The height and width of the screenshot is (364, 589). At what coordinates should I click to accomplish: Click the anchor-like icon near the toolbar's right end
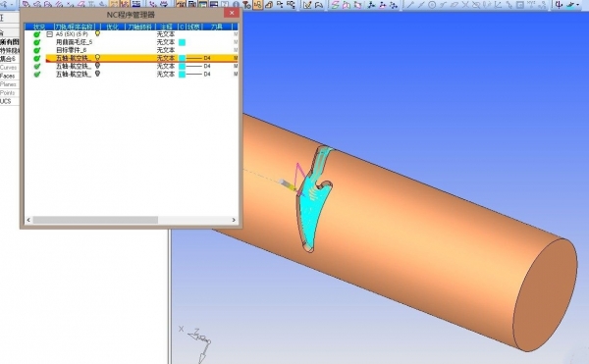click(x=559, y=5)
